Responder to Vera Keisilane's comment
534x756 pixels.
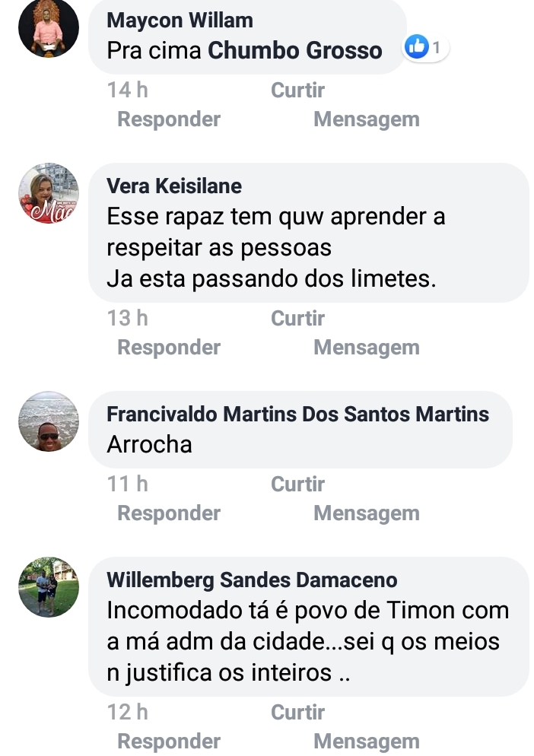coord(169,348)
